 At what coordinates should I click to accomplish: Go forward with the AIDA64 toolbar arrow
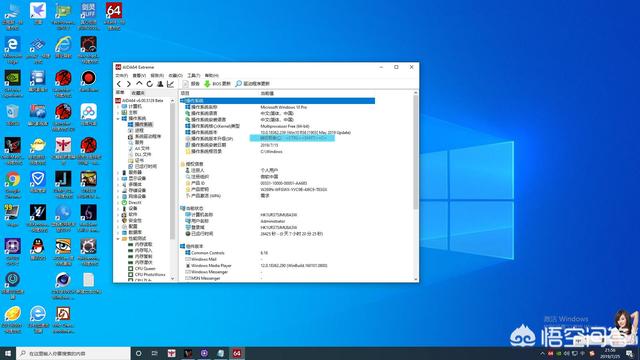click(129, 84)
